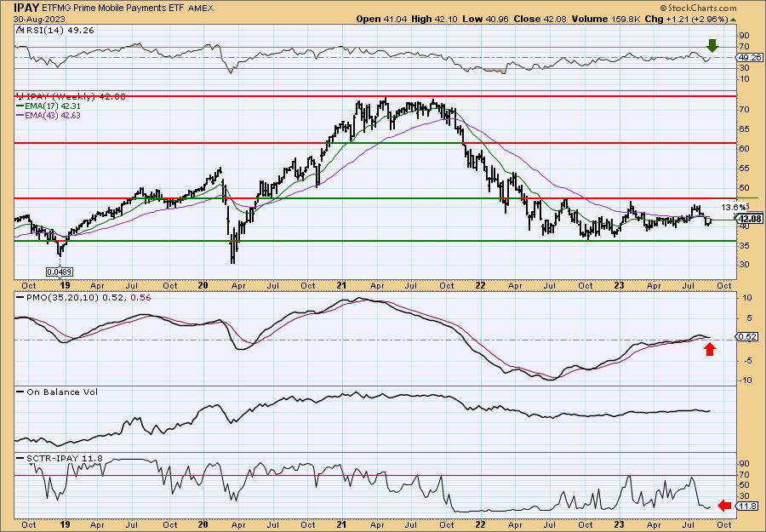The height and width of the screenshot is (532, 766).
Task: Click the RSI(14) 49.26 indicator label
Action: coord(59,31)
